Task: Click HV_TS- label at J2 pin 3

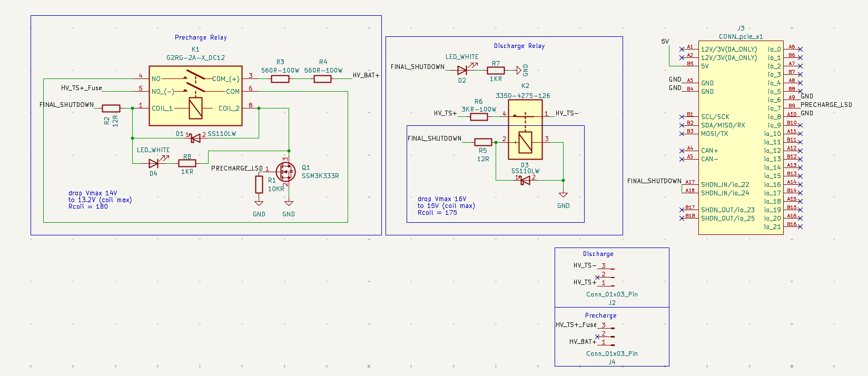Action: tap(585, 265)
